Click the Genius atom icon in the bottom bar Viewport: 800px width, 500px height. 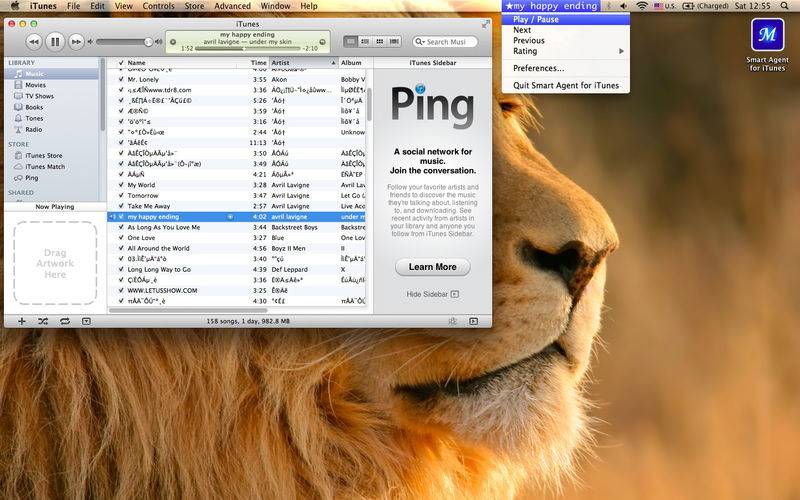[x=452, y=321]
